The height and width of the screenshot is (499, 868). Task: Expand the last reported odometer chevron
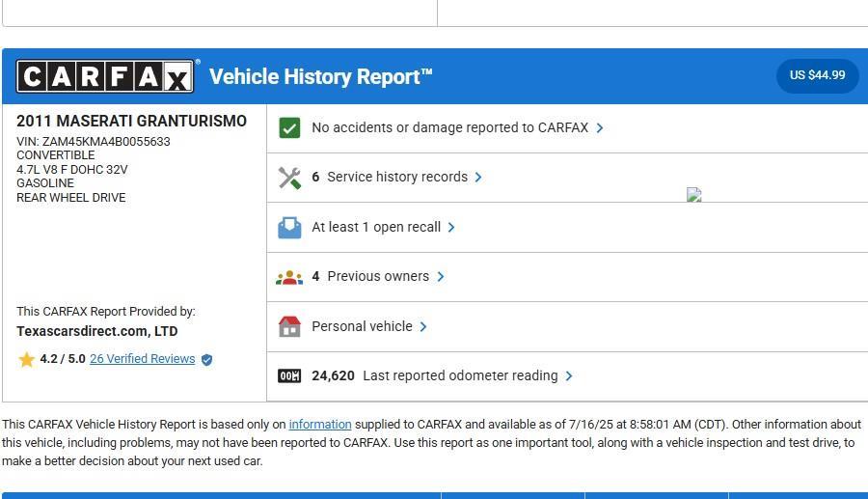[x=569, y=376]
